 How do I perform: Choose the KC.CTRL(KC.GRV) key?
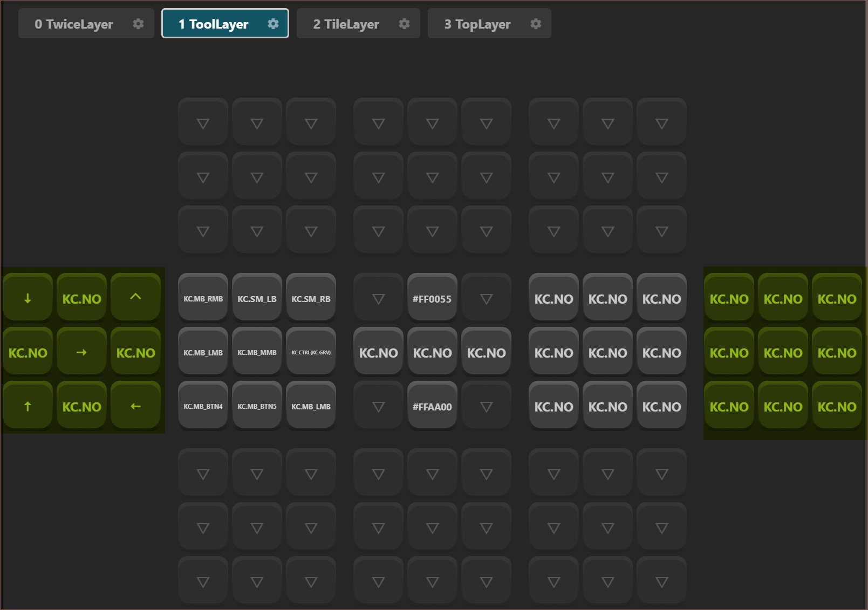(311, 352)
